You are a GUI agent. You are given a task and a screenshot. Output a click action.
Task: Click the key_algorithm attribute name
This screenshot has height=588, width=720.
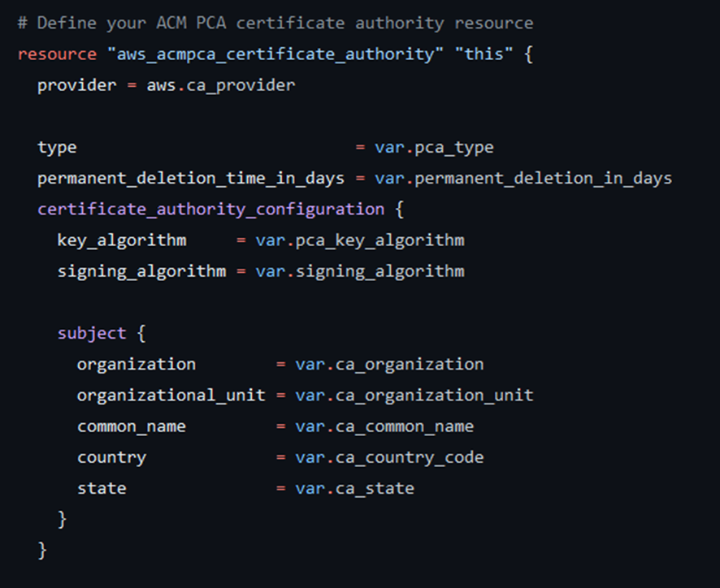pos(122,240)
